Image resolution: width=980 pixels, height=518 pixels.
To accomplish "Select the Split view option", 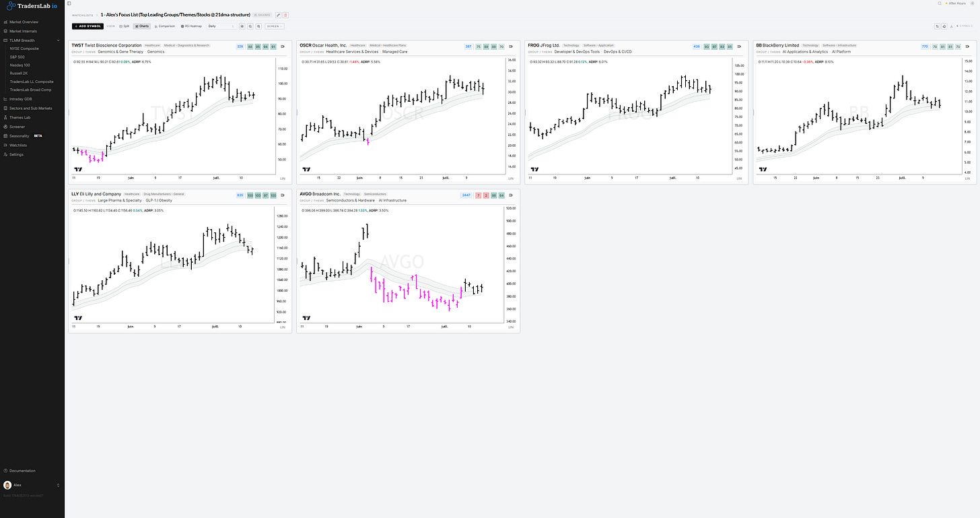I will [x=125, y=26].
